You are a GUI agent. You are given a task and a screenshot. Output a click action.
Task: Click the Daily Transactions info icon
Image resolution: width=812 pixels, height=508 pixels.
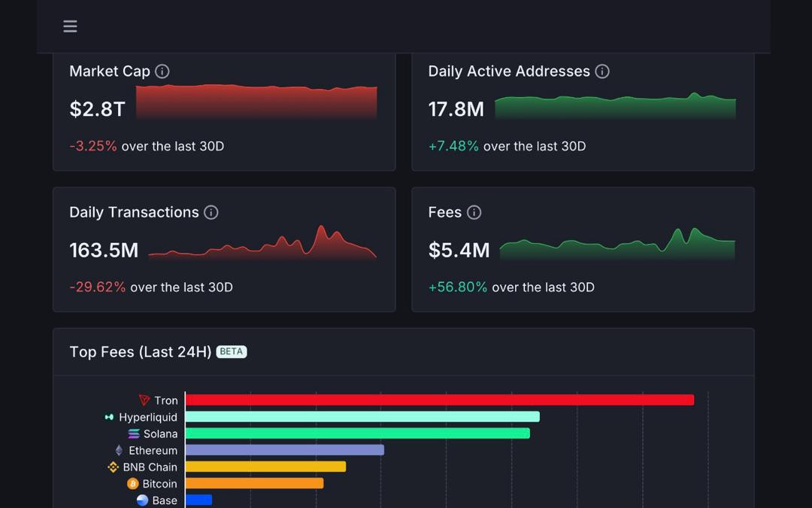click(211, 212)
